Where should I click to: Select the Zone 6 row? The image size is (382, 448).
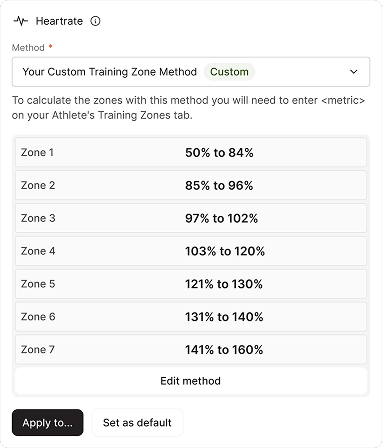point(191,316)
